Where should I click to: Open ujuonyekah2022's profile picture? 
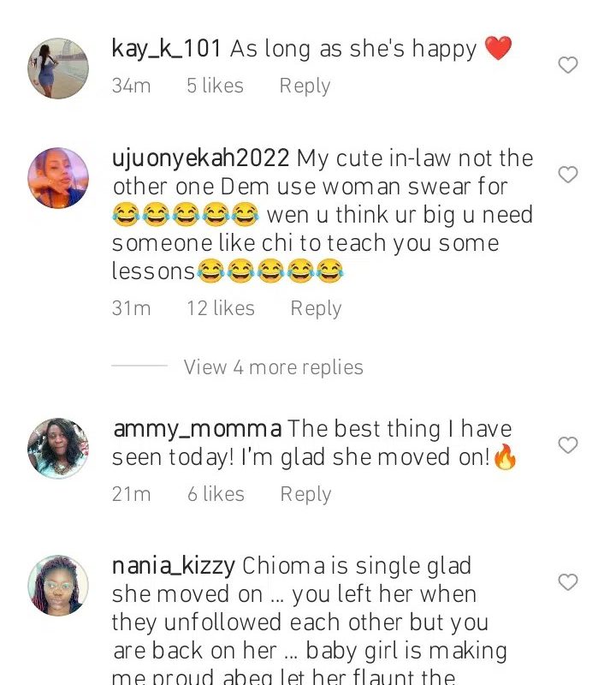point(58,177)
